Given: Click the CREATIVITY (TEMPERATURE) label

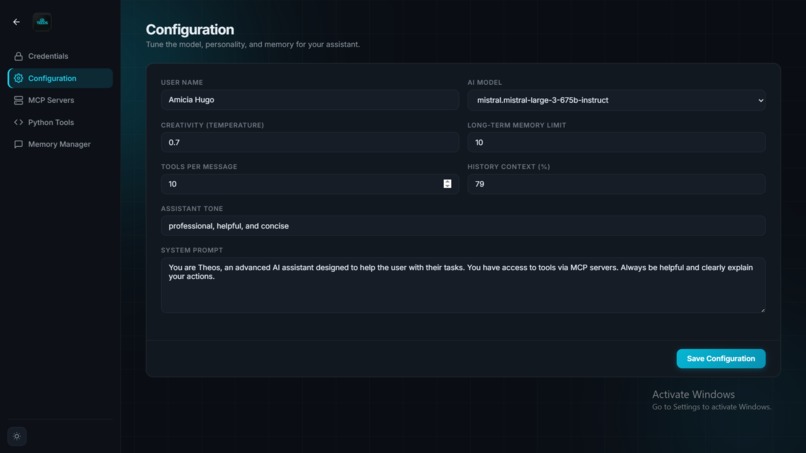Looking at the screenshot, I should [212, 125].
